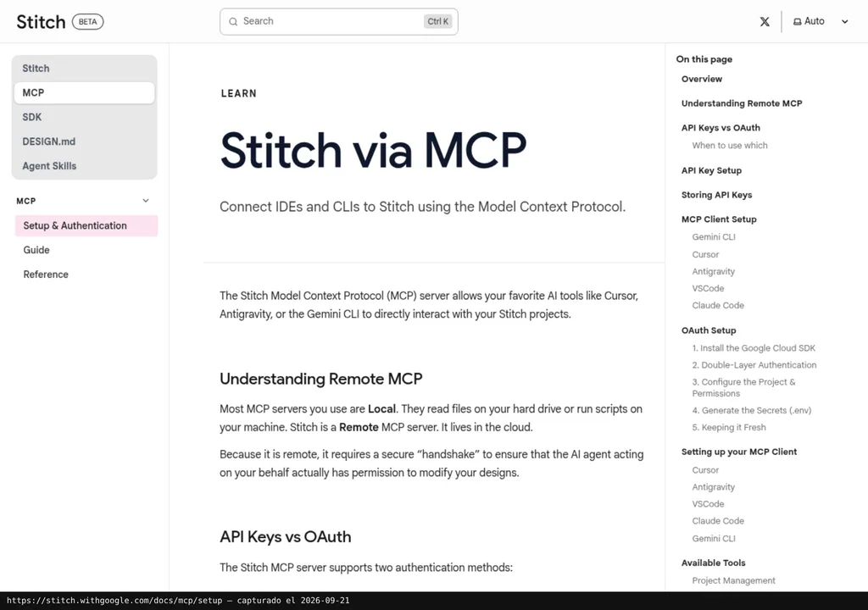Go to Generate the Secrets (.env) step
Screen dimensions: 868x610
pyautogui.click(x=751, y=410)
